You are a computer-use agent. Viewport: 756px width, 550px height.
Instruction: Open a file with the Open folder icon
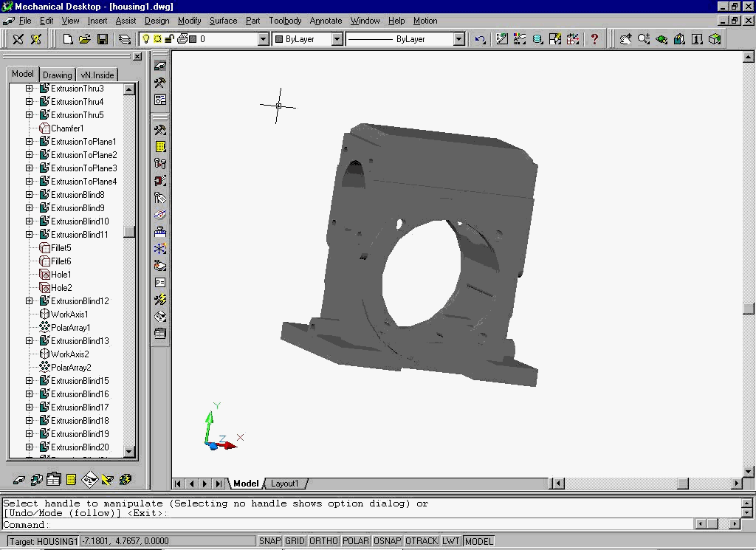pyautogui.click(x=85, y=39)
